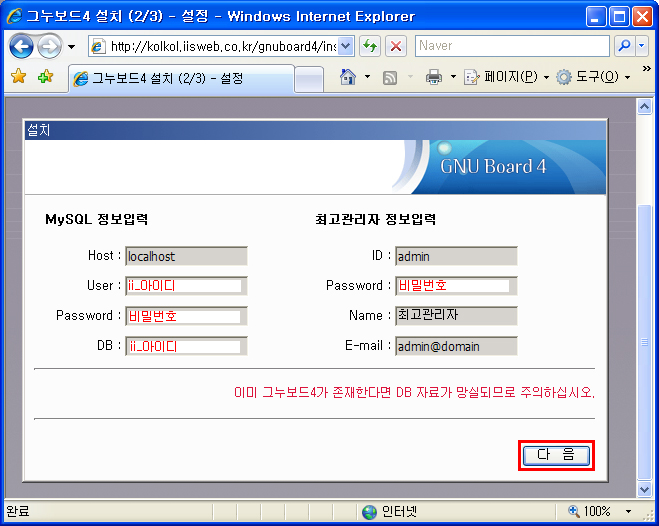Click the address bar URL field

[213, 46]
